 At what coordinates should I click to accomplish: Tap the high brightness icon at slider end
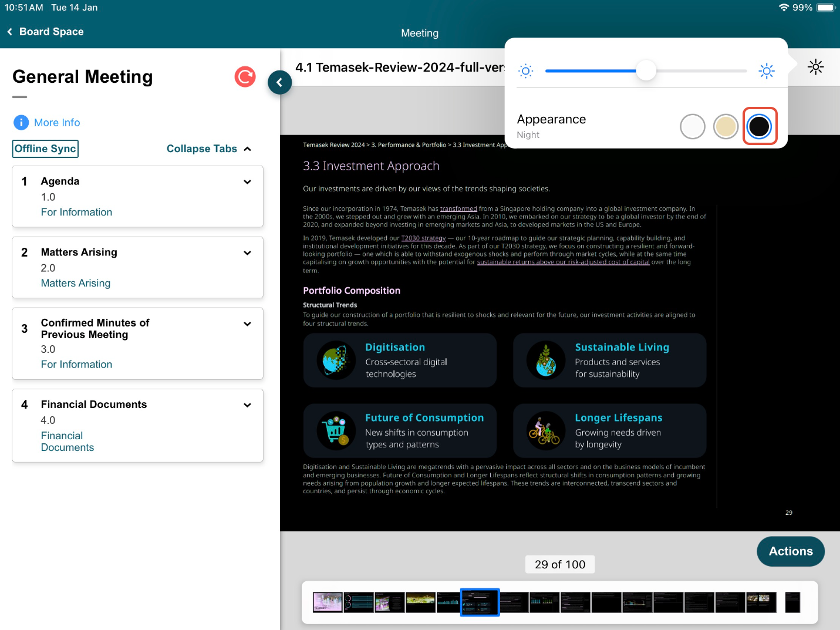click(767, 71)
